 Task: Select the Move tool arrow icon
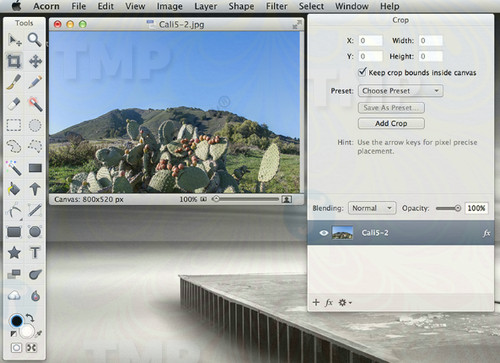pos(14,40)
